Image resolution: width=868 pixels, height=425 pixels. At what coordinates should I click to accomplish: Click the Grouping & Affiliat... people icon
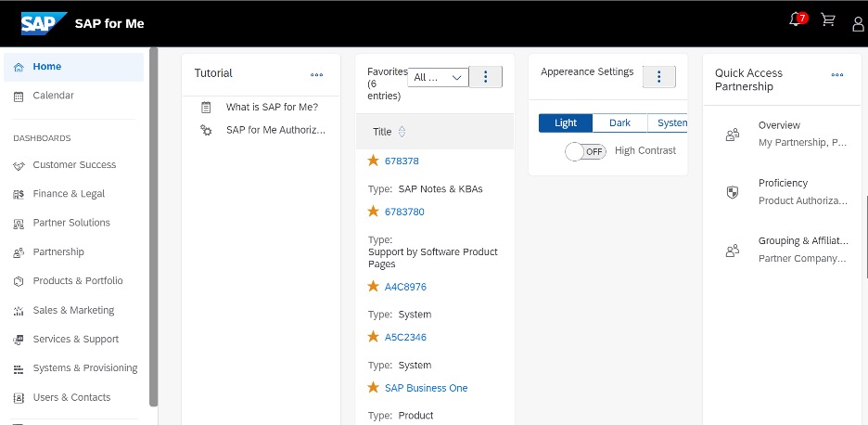733,251
